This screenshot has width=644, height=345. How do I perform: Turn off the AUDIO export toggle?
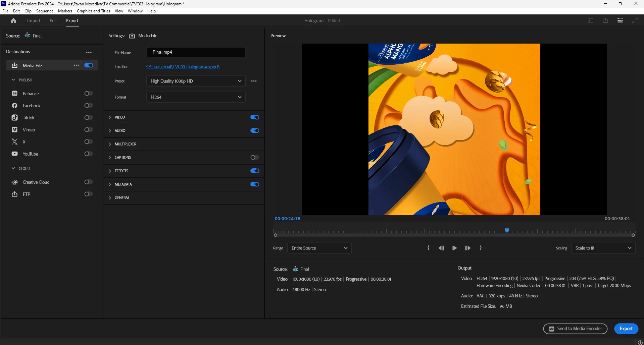[x=255, y=131]
